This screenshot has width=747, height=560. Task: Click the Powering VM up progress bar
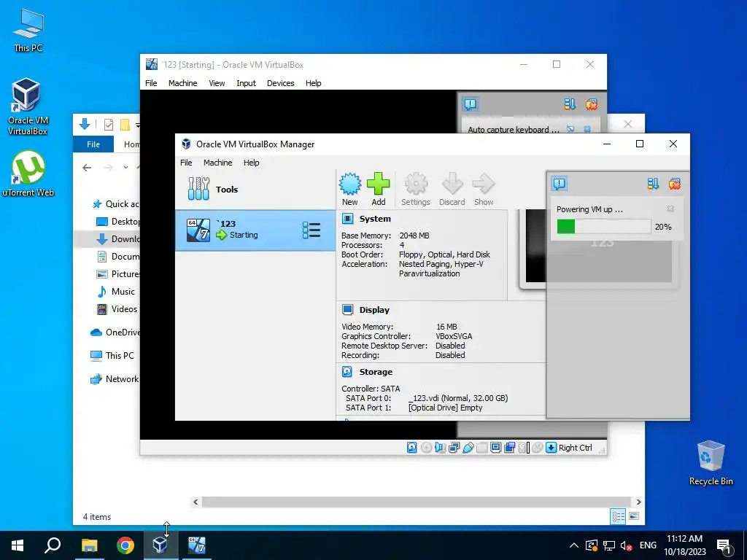click(x=603, y=227)
